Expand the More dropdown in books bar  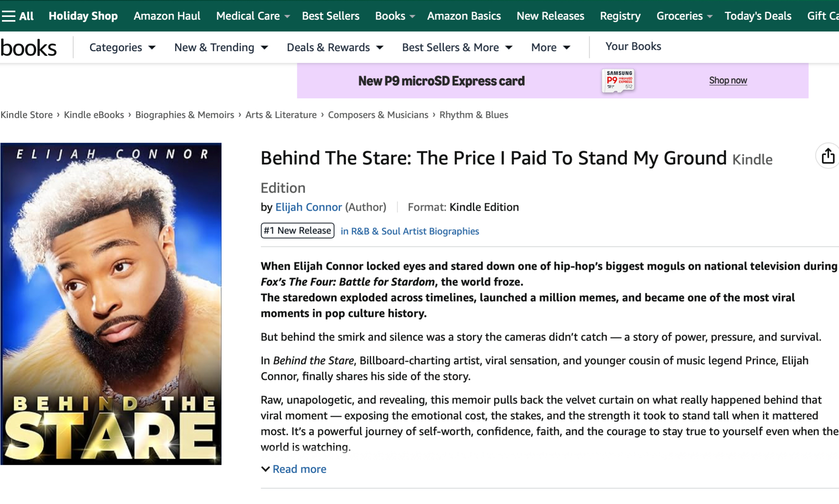click(551, 48)
